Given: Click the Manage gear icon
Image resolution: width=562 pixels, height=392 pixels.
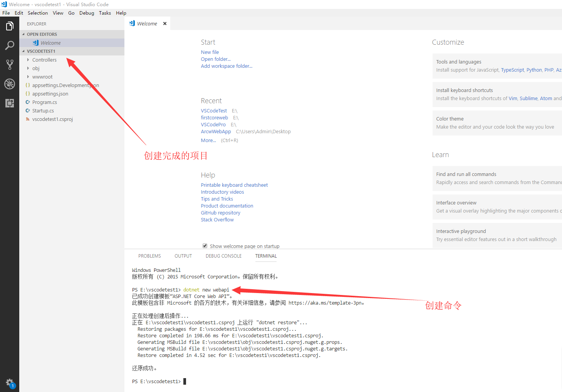Looking at the screenshot, I should tap(10, 382).
